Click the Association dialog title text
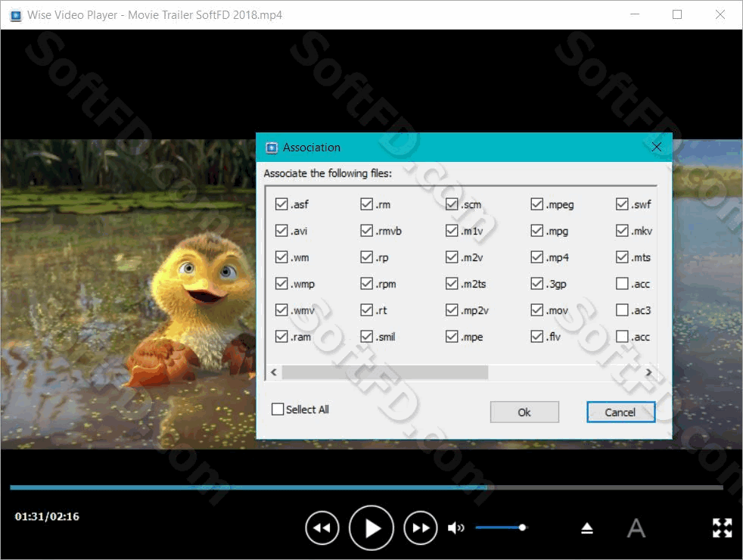 coord(312,148)
